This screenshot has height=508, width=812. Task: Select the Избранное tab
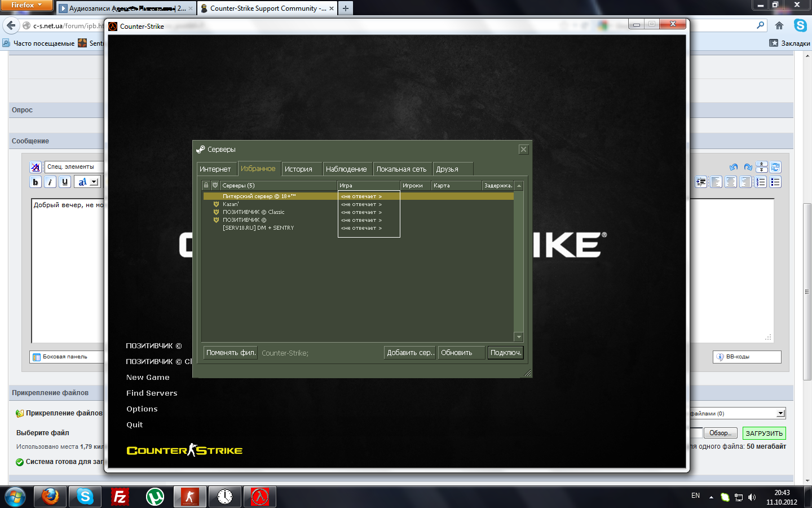pyautogui.click(x=258, y=168)
